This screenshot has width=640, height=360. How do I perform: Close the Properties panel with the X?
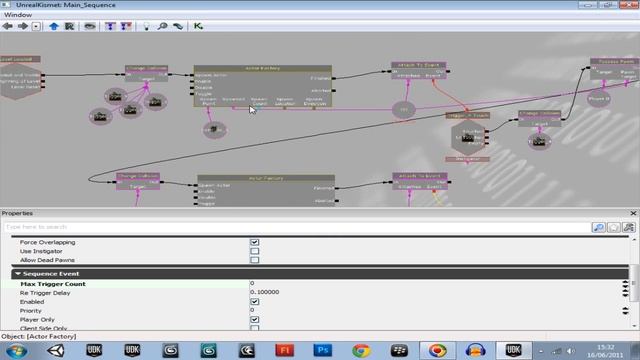coord(633,213)
